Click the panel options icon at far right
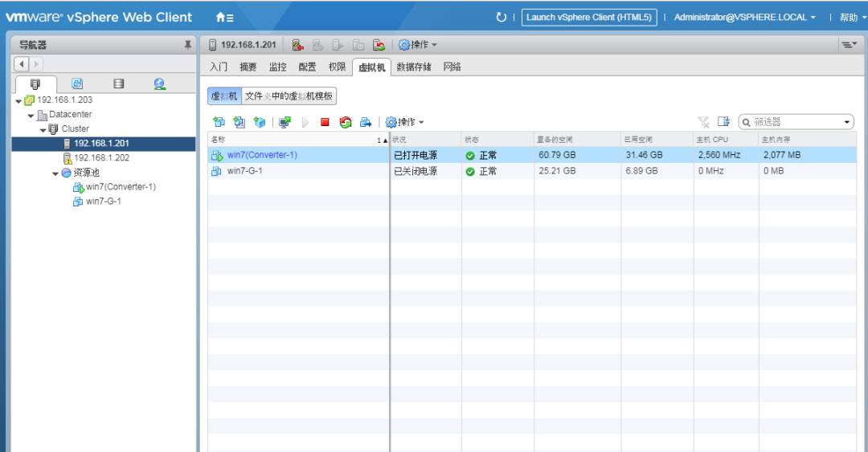The image size is (868, 452). [x=849, y=45]
